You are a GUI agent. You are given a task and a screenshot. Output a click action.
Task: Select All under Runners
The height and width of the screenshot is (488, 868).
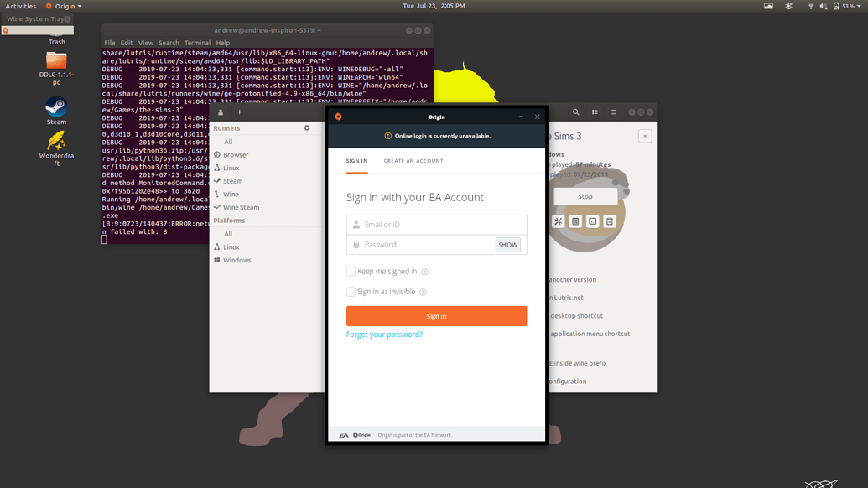click(228, 142)
